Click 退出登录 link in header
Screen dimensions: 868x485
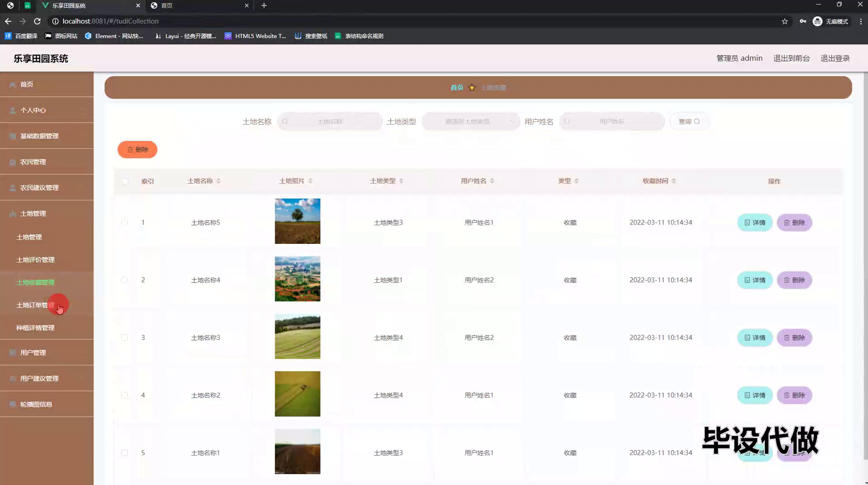pos(835,58)
